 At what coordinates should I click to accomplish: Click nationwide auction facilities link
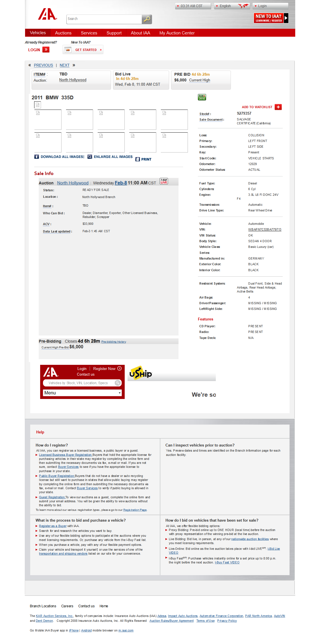click(x=250, y=539)
